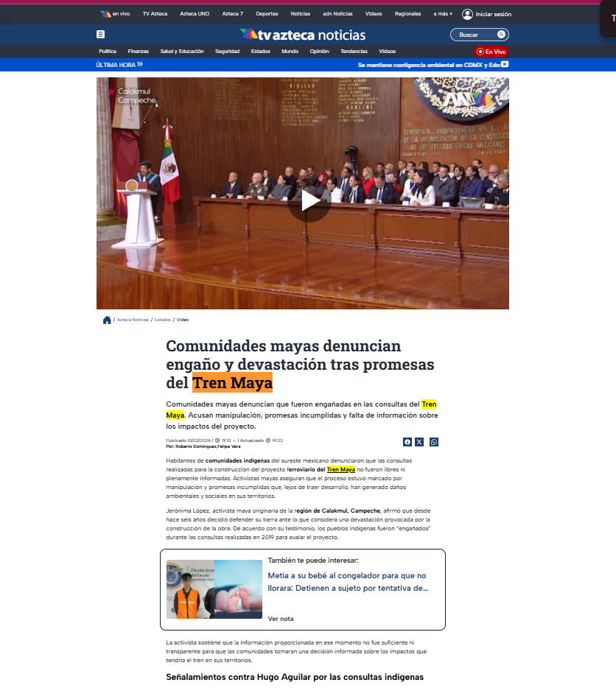The height and width of the screenshot is (688, 616).
Task: Go to the home icon in breadcrumb
Action: point(107,320)
